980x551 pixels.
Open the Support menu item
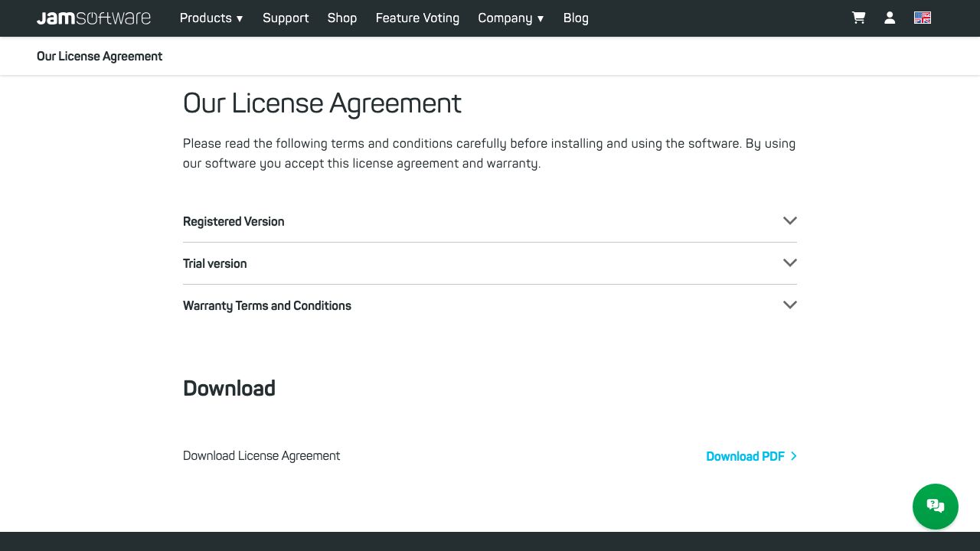(x=286, y=18)
